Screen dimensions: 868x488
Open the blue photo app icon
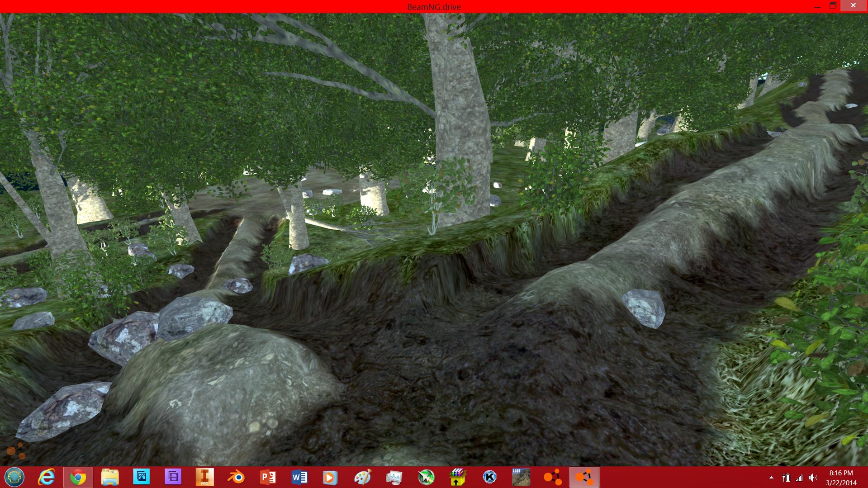141,477
